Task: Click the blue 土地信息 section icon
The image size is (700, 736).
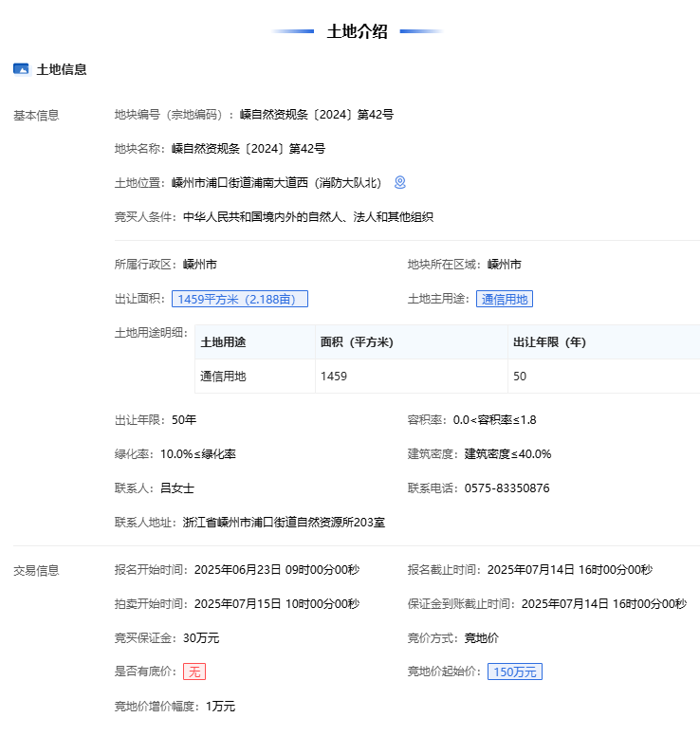Action: [21, 69]
